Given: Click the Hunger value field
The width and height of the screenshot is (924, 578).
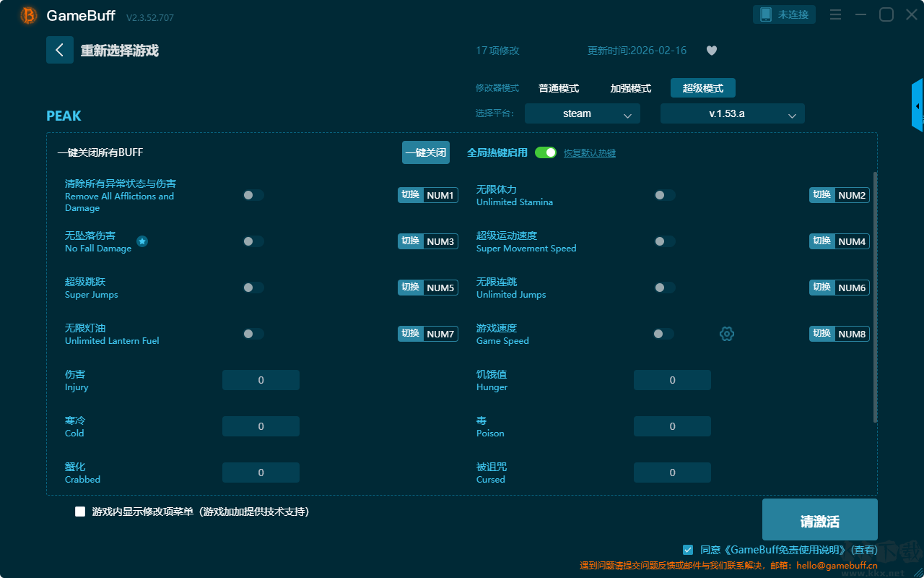Looking at the screenshot, I should click(672, 380).
